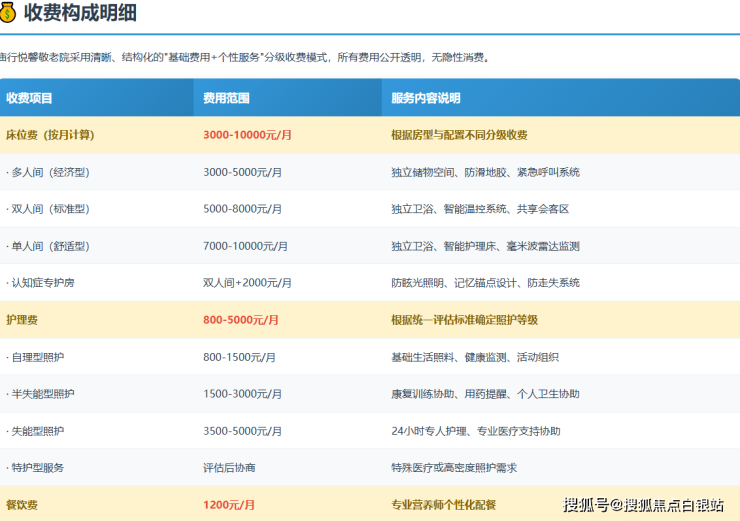Select the 多人间（经济型）row
The image size is (740, 521).
pos(48,172)
